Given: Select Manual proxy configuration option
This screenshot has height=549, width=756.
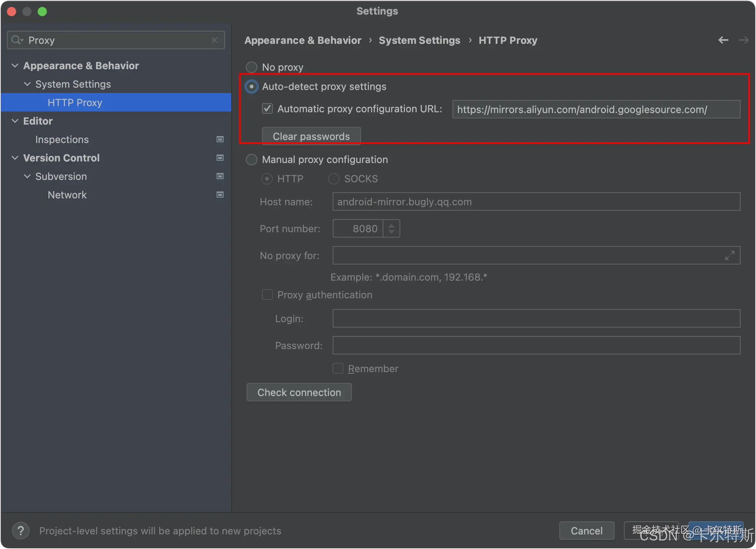Looking at the screenshot, I should [x=252, y=160].
